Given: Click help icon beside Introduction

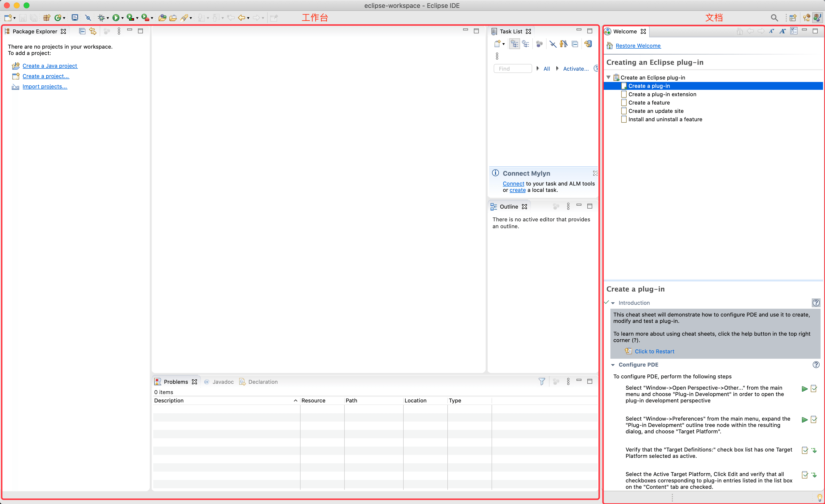Looking at the screenshot, I should point(816,303).
